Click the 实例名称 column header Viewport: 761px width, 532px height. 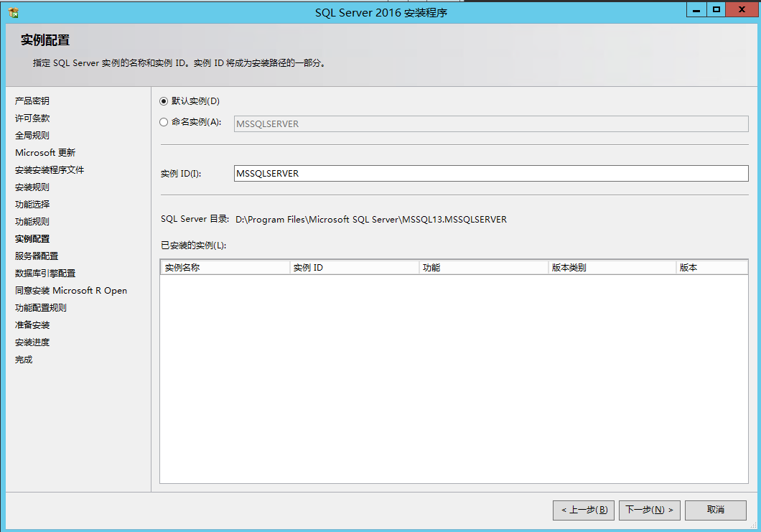[225, 268]
